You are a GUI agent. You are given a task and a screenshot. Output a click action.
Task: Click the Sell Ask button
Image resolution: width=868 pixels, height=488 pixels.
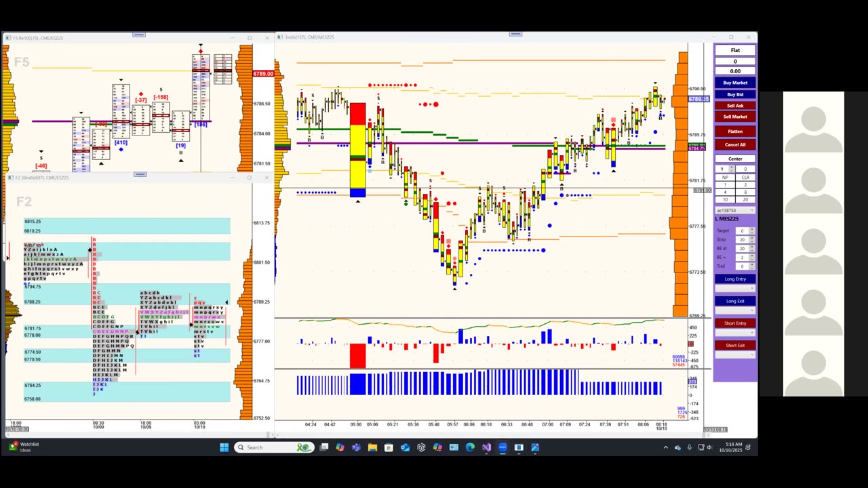pyautogui.click(x=735, y=106)
